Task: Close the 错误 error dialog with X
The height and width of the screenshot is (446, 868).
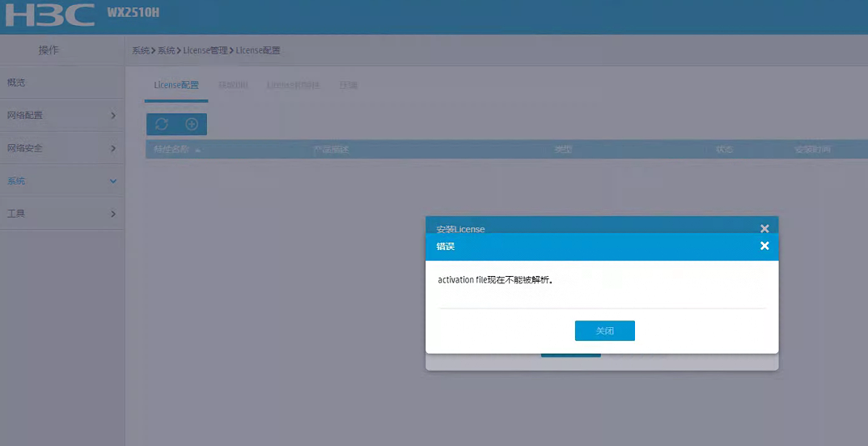Action: pos(764,246)
